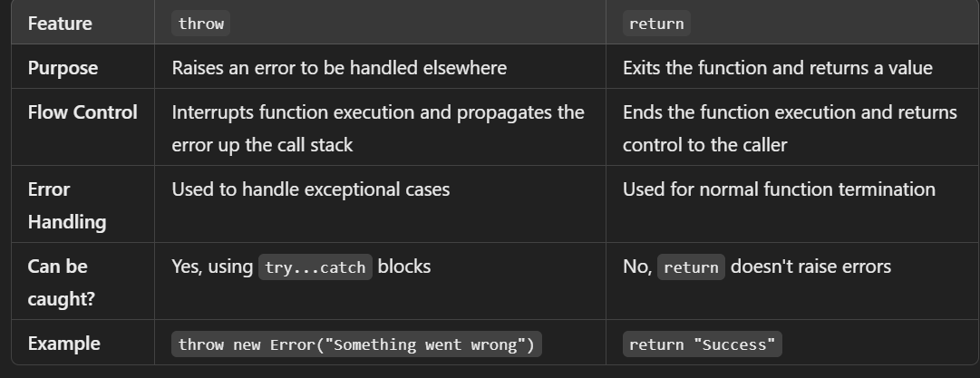The width and height of the screenshot is (980, 378).
Task: Click the Feature column header
Action: pyautogui.click(x=60, y=24)
